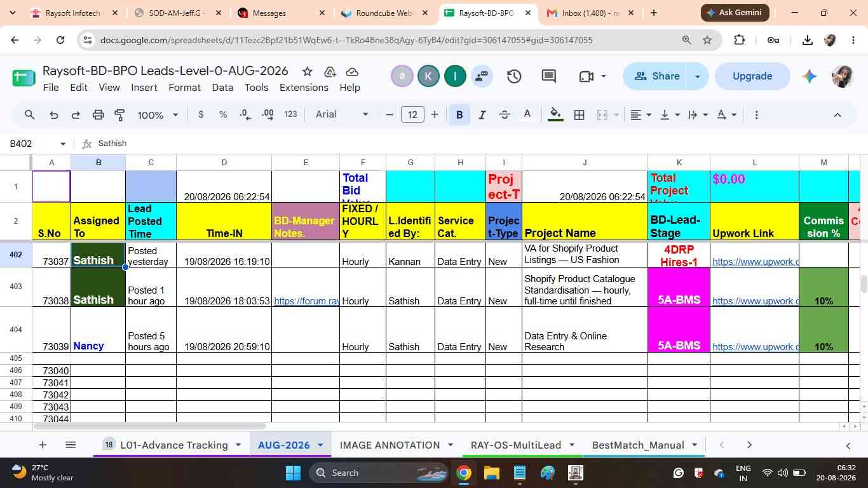This screenshot has width=868, height=488.
Task: Open the Extensions menu
Action: tap(304, 88)
